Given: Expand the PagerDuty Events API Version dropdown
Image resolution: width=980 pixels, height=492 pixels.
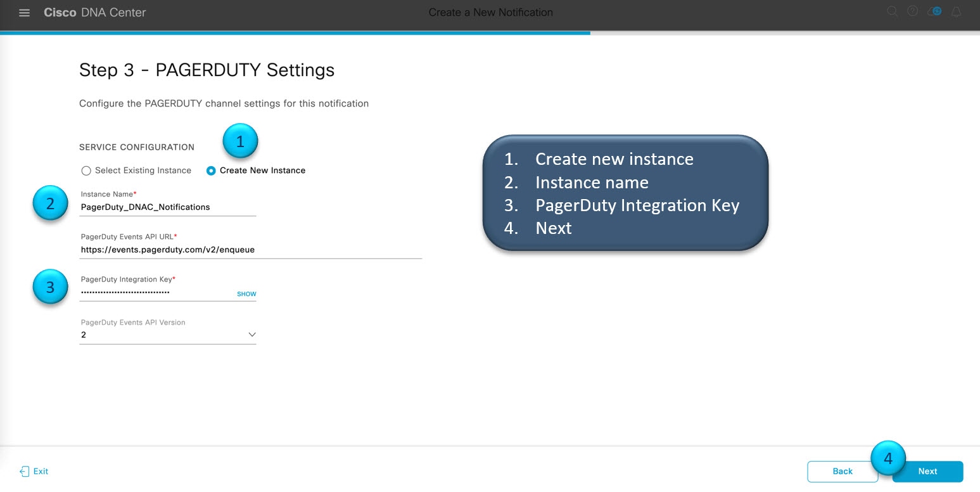Looking at the screenshot, I should click(x=168, y=335).
